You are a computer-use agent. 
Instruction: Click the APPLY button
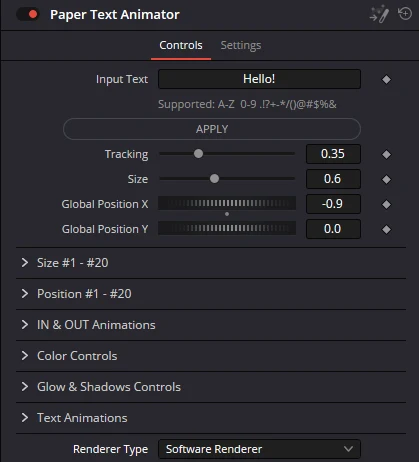pyautogui.click(x=212, y=129)
